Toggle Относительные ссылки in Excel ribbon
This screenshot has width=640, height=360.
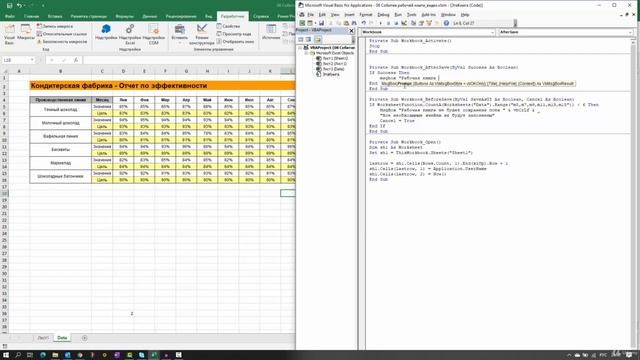click(x=62, y=34)
